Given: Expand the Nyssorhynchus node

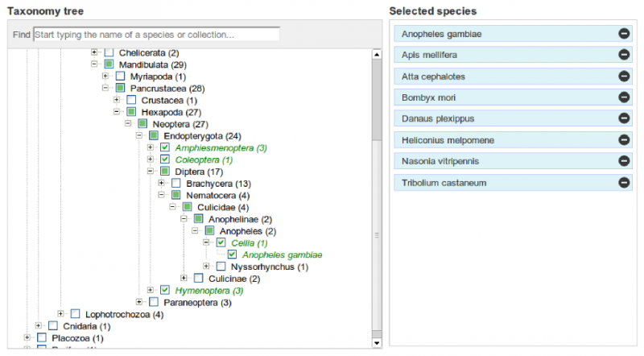Looking at the screenshot, I should coord(206,267).
